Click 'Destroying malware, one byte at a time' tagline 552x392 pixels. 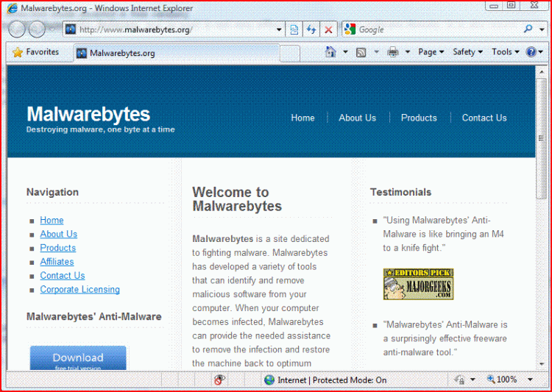(x=101, y=129)
